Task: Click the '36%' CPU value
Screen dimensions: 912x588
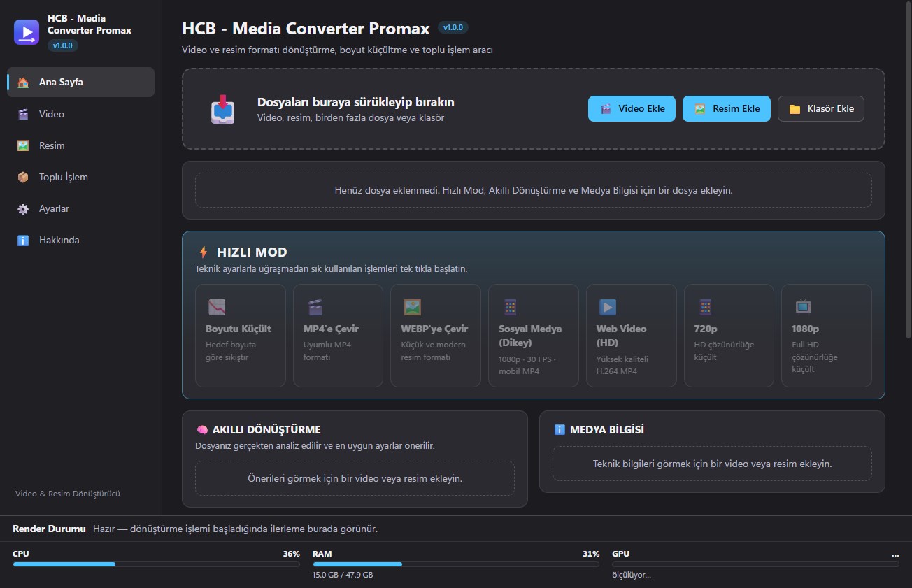Action: [291, 554]
